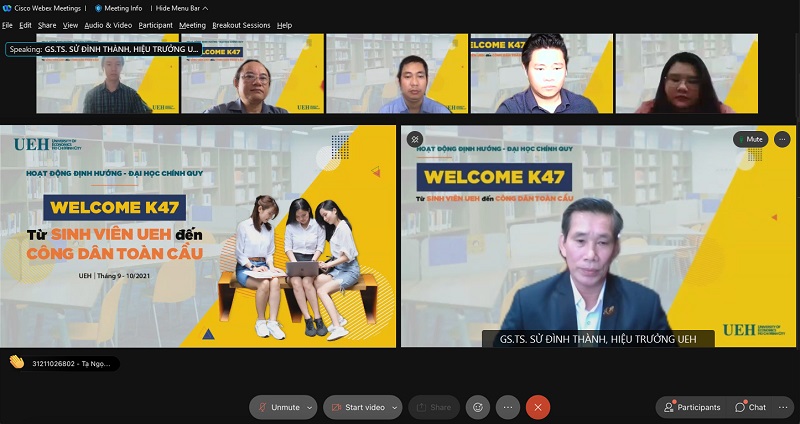The width and height of the screenshot is (800, 424).
Task: Open More options ellipsis in center toolbar
Action: (508, 407)
